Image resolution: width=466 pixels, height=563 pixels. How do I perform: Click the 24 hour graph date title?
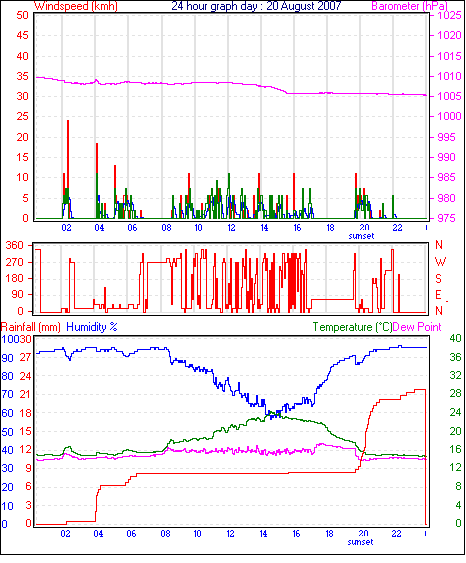(x=256, y=6)
